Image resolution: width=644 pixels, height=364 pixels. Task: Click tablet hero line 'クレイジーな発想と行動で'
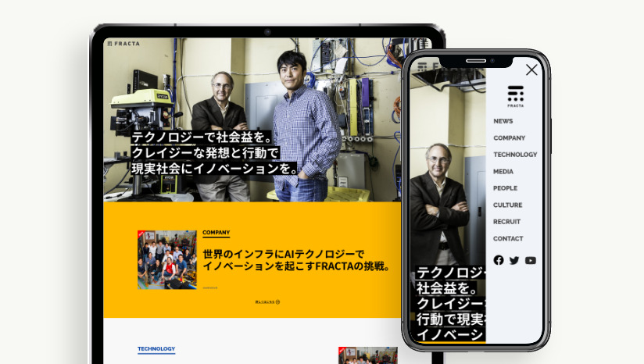pyautogui.click(x=206, y=152)
